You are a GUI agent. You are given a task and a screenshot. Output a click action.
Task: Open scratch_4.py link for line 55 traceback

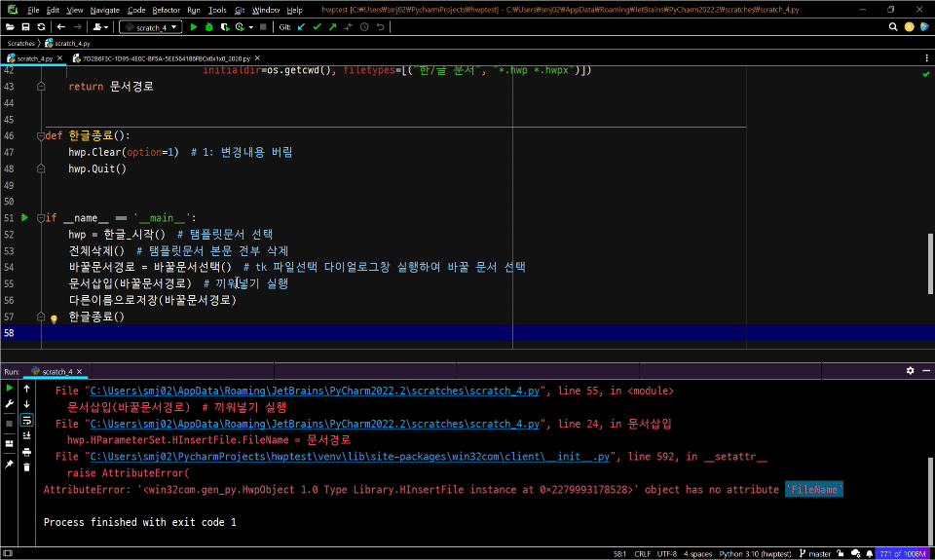(315, 391)
